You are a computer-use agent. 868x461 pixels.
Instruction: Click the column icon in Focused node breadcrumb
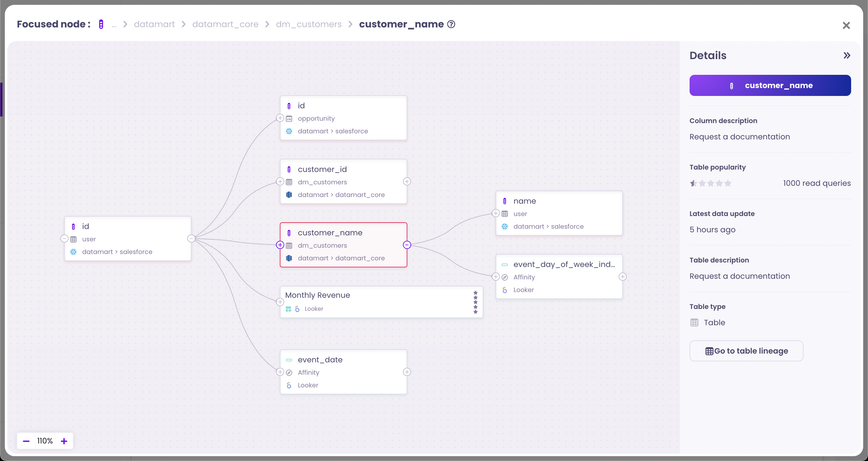[101, 24]
